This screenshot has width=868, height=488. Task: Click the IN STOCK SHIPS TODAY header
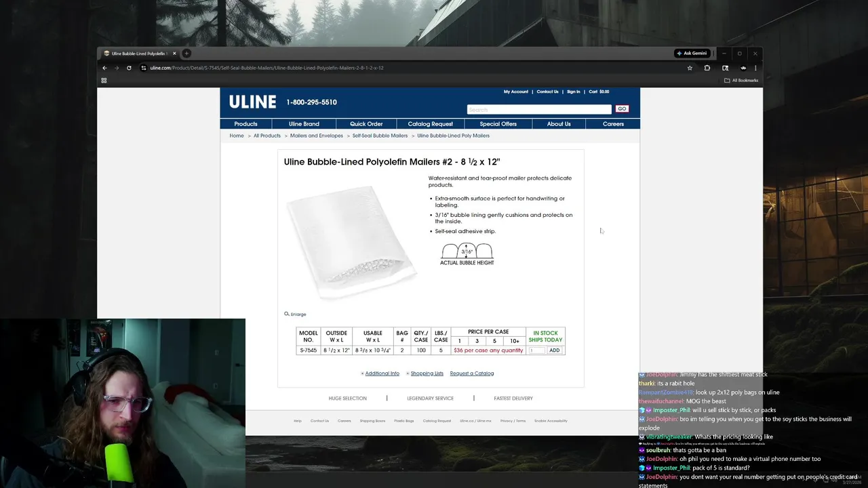[546, 336]
